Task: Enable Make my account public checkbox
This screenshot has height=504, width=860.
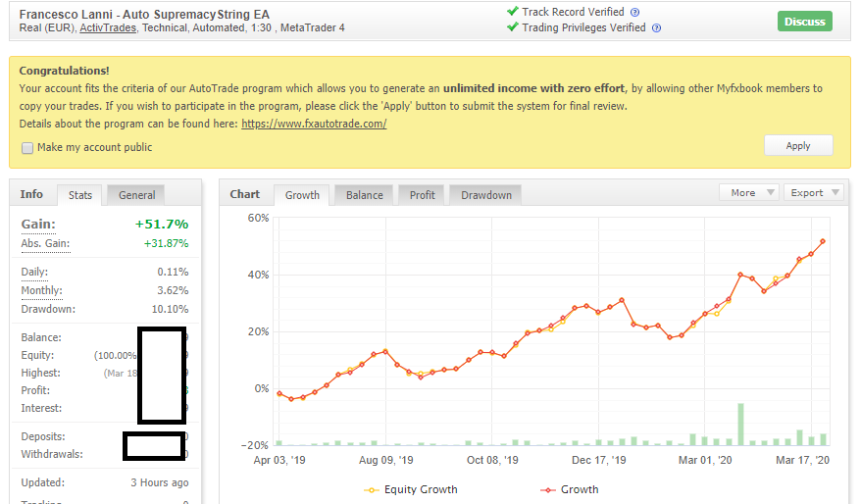Action: point(27,148)
